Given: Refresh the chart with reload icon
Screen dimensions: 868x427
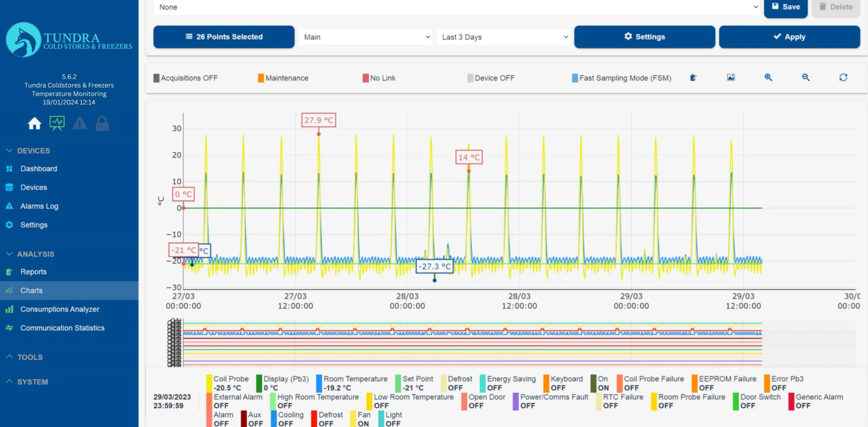Looking at the screenshot, I should (843, 78).
